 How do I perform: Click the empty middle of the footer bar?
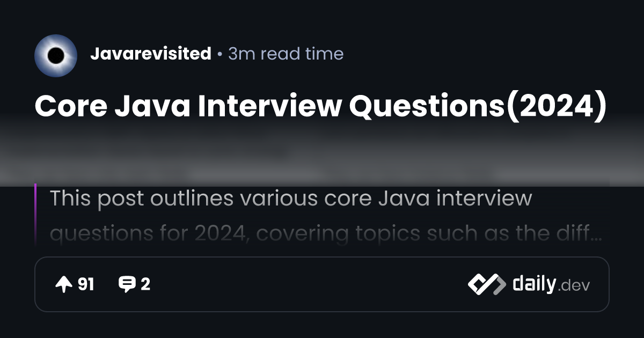pyautogui.click(x=309, y=284)
